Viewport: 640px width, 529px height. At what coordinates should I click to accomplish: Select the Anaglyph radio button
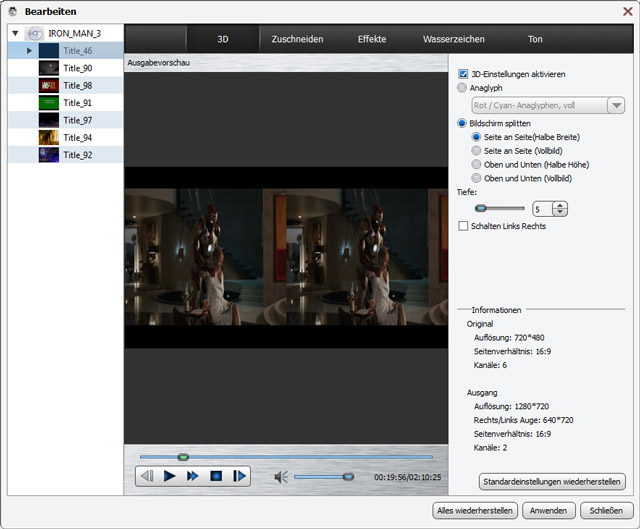click(x=462, y=88)
